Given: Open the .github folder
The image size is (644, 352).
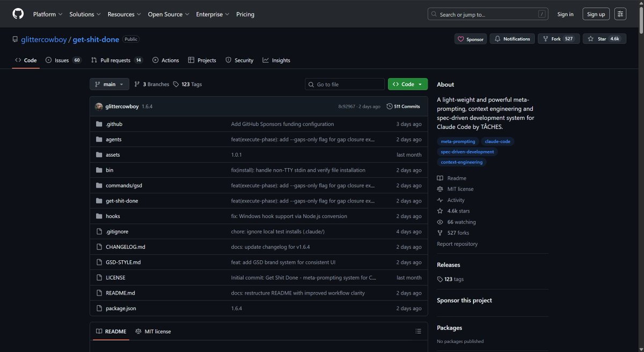Looking at the screenshot, I should point(114,124).
